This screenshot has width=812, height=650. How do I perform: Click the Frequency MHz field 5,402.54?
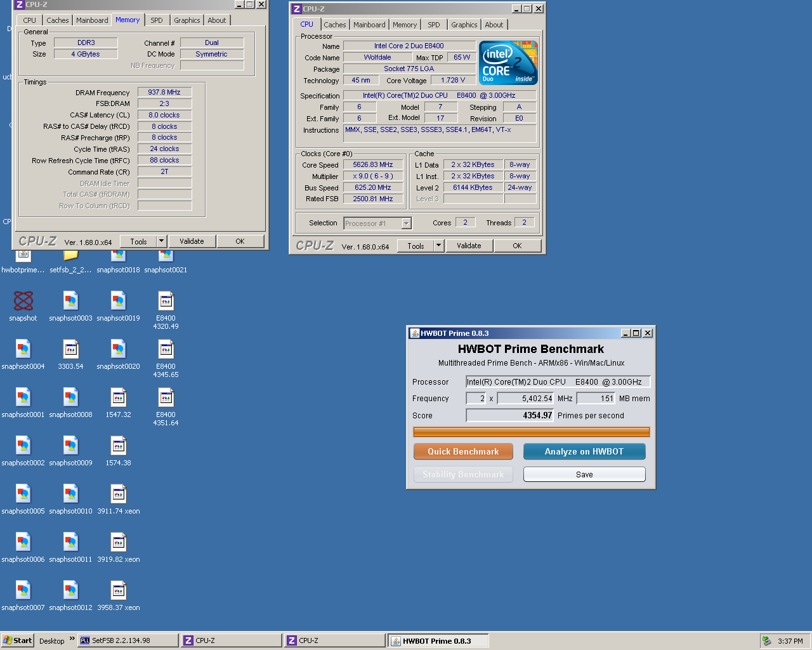[526, 399]
